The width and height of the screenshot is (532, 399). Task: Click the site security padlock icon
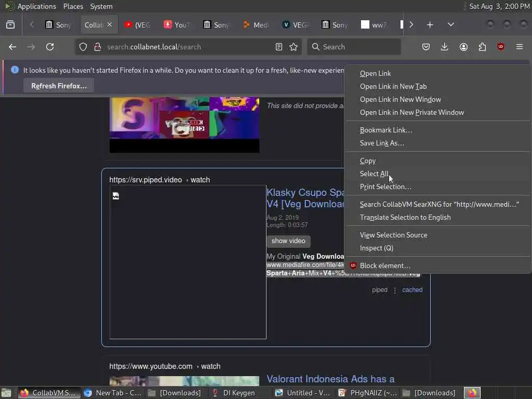point(98,47)
